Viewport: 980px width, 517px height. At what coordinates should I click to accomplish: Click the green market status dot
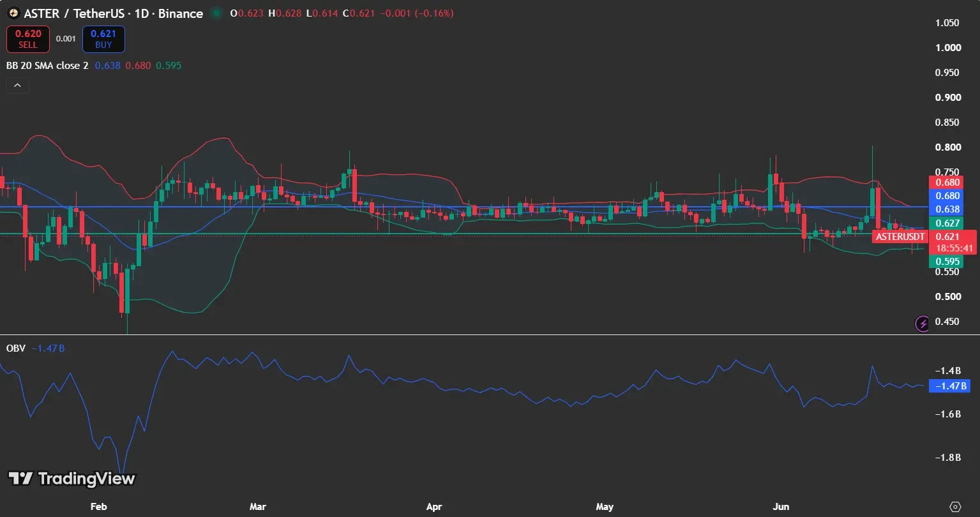(217, 13)
